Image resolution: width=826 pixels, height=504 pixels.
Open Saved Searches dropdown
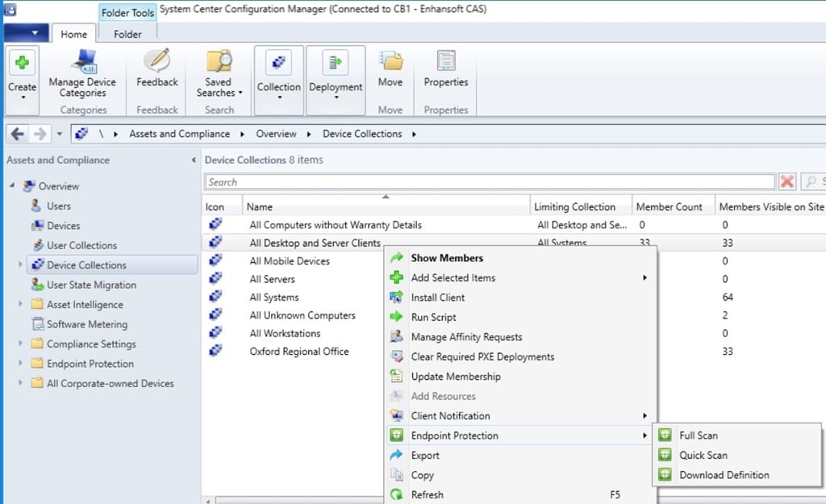[x=219, y=74]
